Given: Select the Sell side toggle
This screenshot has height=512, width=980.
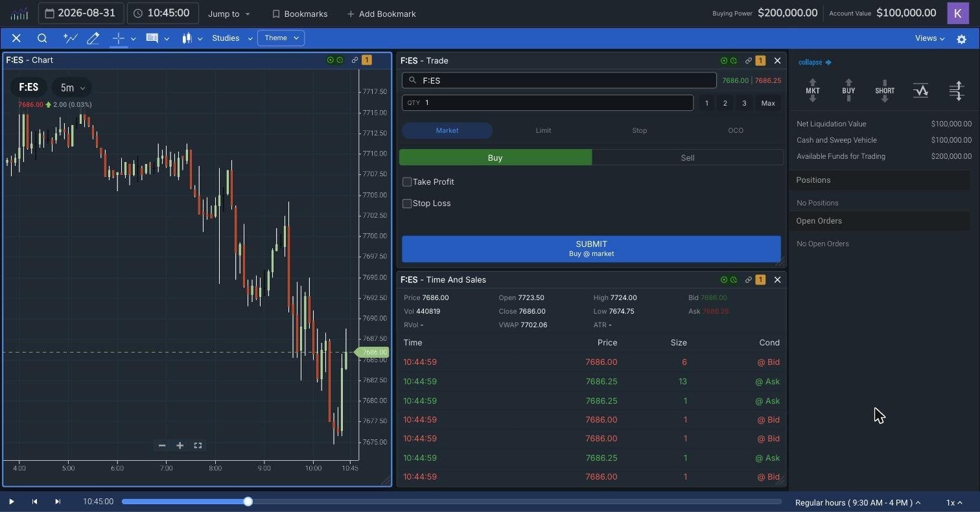Looking at the screenshot, I should click(688, 157).
